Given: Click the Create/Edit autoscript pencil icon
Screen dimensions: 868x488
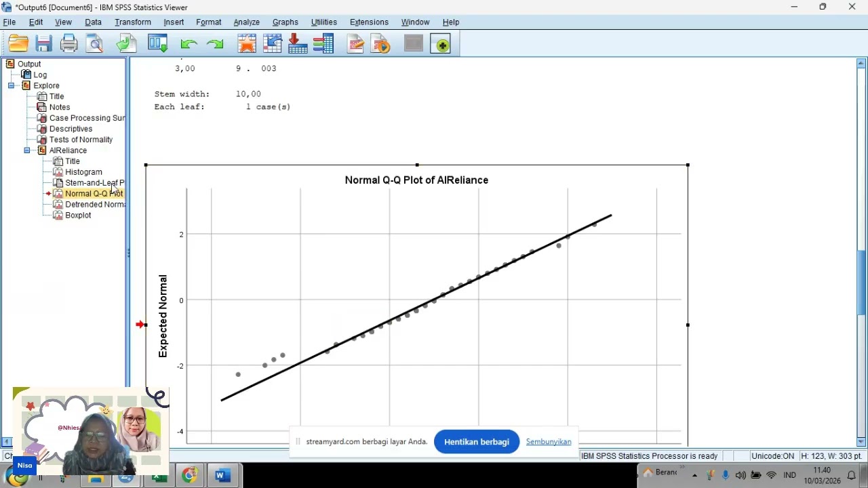Looking at the screenshot, I should [x=355, y=44].
